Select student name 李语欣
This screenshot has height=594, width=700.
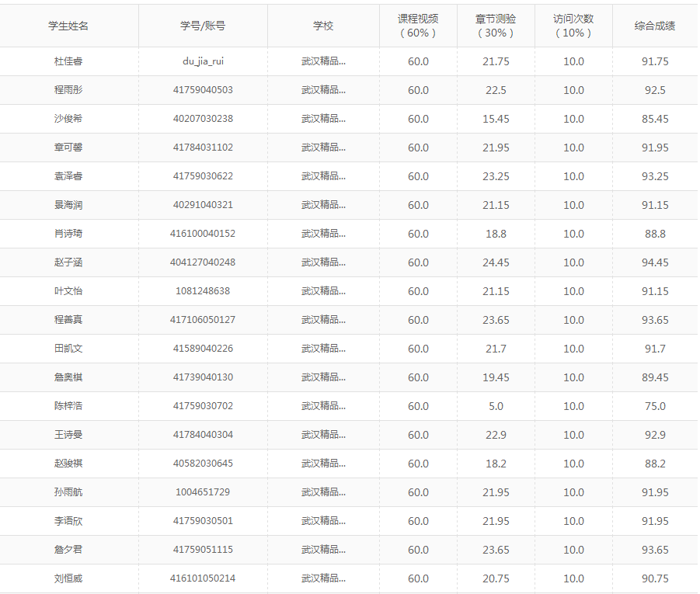(x=68, y=521)
